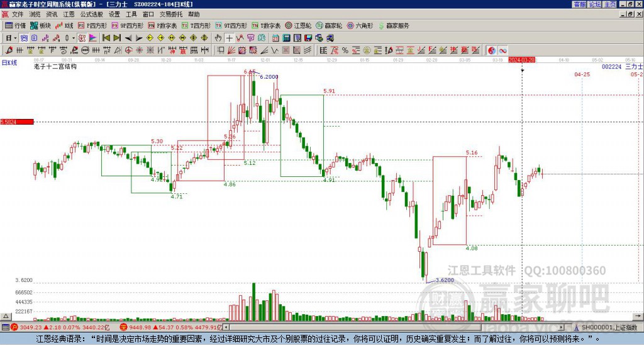Click the 日K线 chart label
This screenshot has width=644, height=345.
(x=9, y=62)
